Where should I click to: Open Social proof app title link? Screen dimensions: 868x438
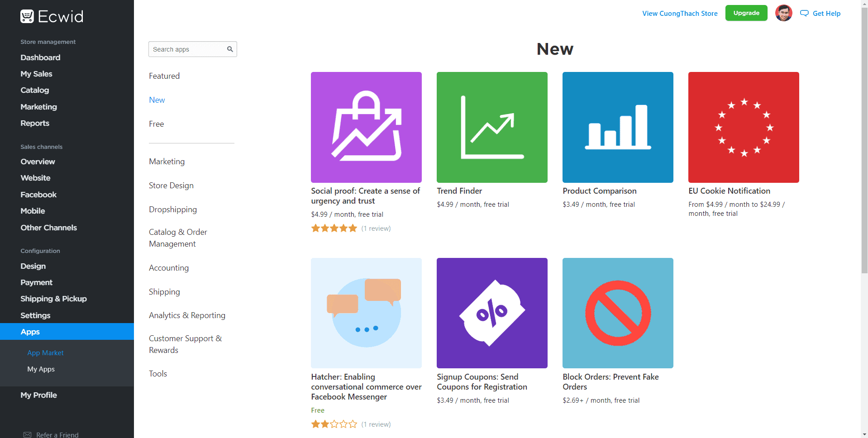point(366,196)
